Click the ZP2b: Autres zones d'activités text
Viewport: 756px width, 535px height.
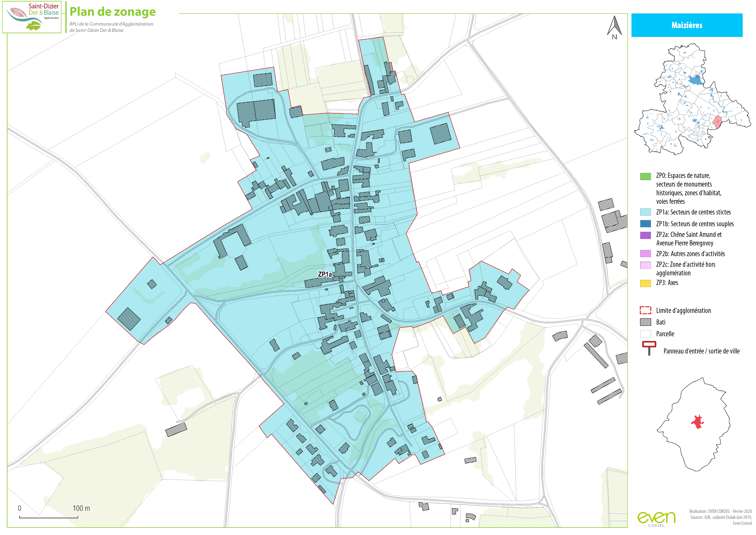690,254
